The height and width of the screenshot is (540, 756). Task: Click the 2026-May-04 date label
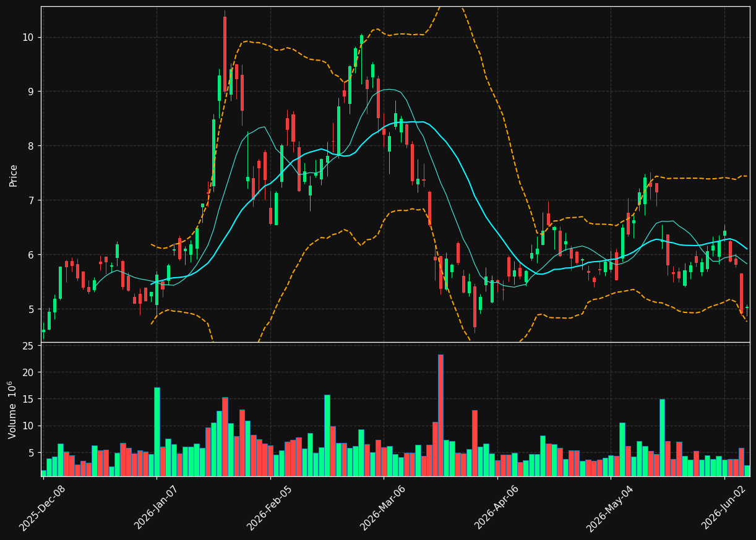tap(609, 508)
